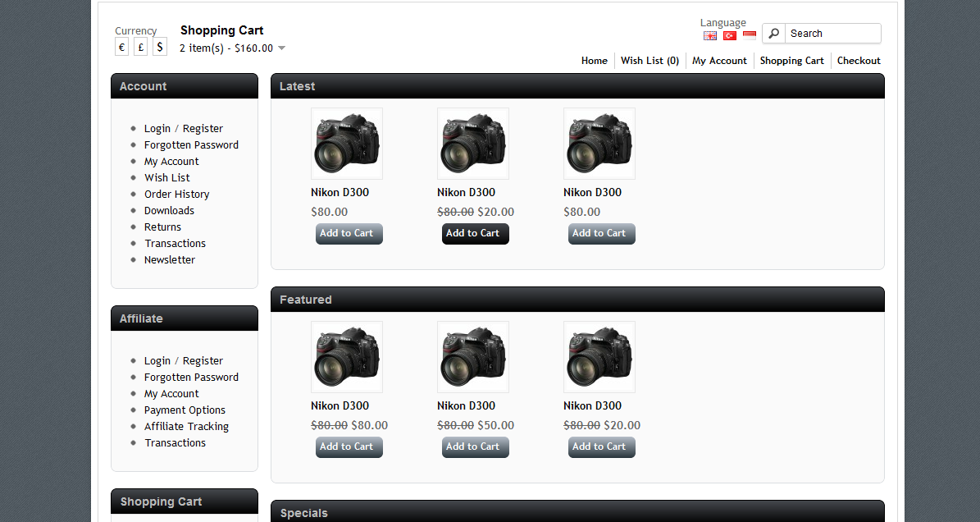Click the Account box header
The height and width of the screenshot is (522, 980).
point(185,86)
